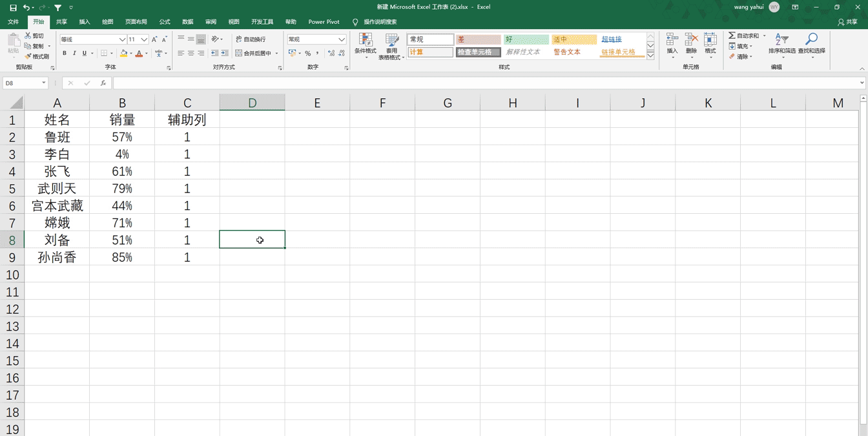This screenshot has width=868, height=436.
Task: Click the Format Painter (格式刷) icon
Action: point(28,57)
